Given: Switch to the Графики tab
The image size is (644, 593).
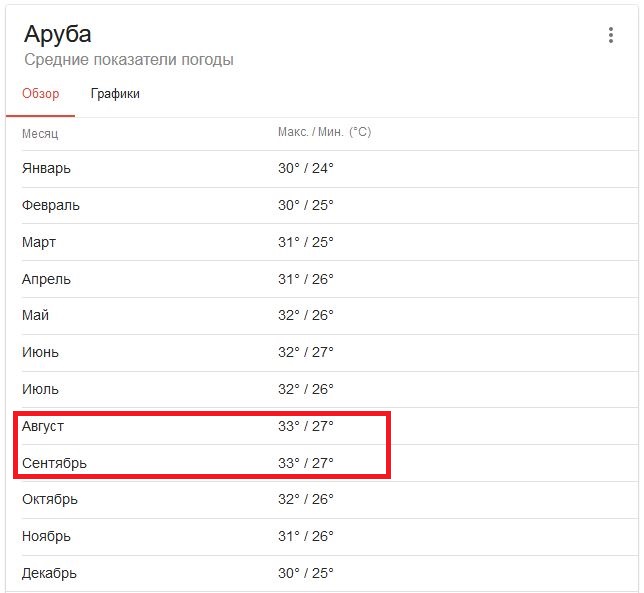Looking at the screenshot, I should (115, 94).
